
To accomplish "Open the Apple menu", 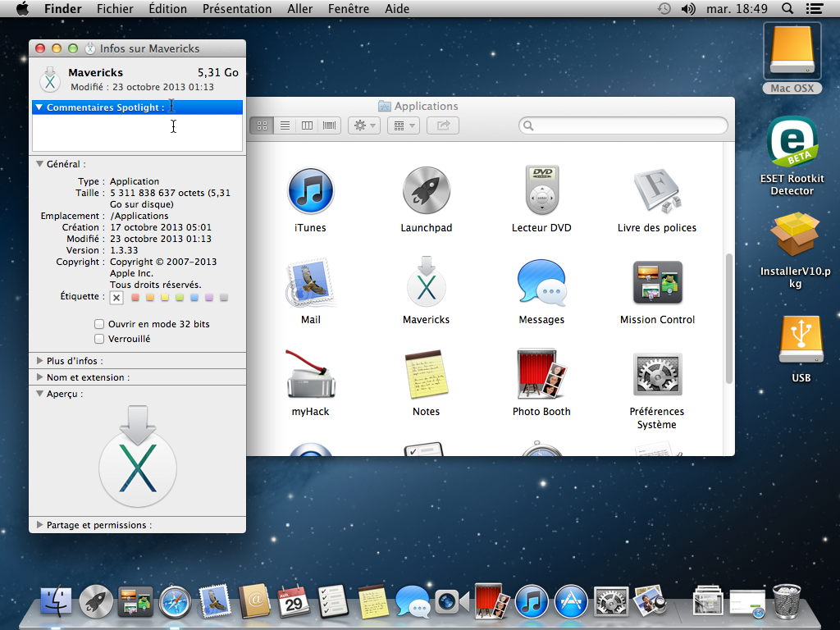I will point(22,8).
